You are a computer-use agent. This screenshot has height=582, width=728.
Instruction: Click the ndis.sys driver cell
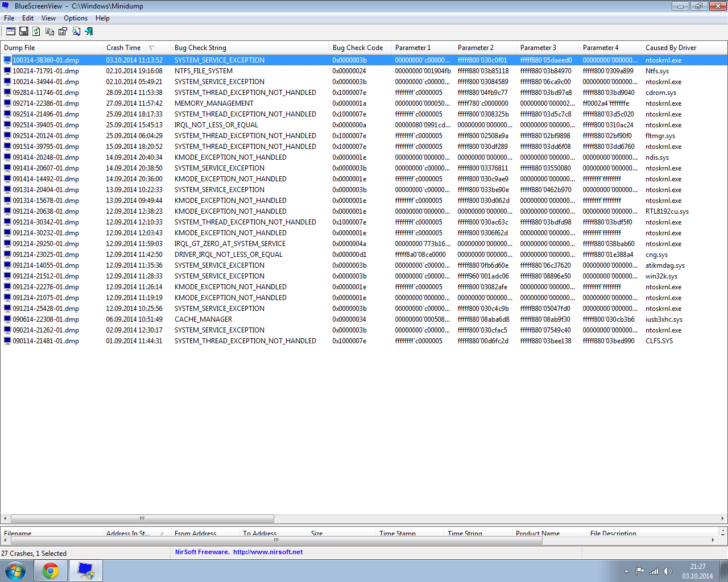pyautogui.click(x=657, y=157)
